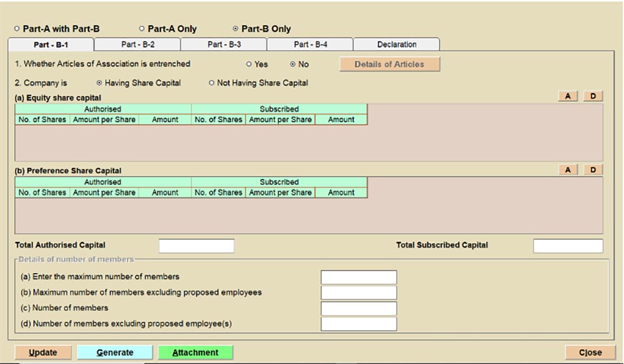Click the D button for Preference Share Capital
624x364 pixels.
593,170
